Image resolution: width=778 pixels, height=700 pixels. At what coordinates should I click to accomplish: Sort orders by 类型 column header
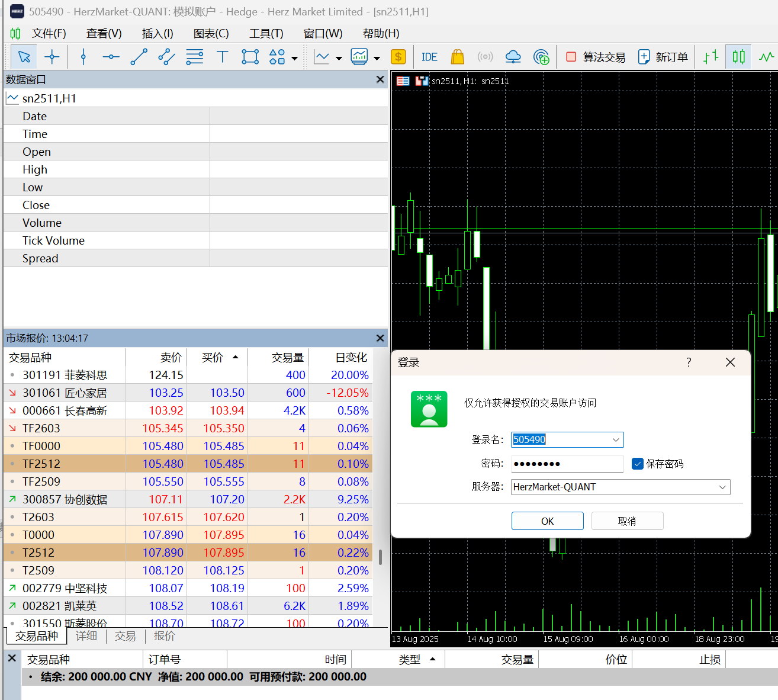[398, 659]
